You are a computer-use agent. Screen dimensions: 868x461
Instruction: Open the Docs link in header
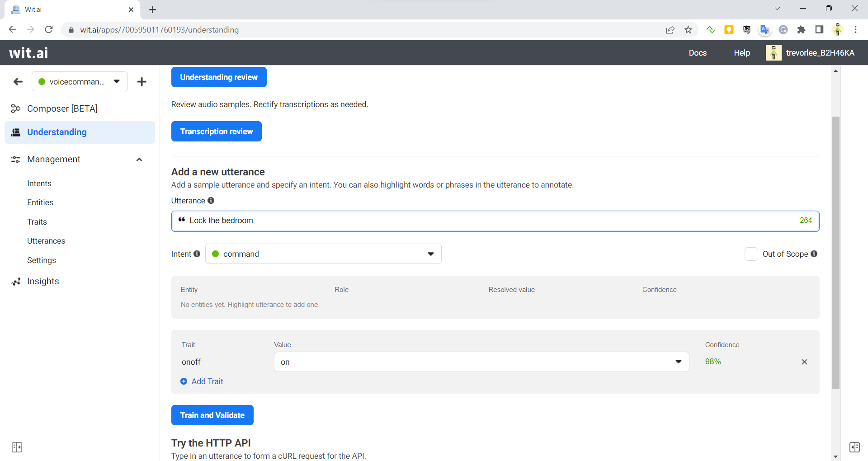(x=698, y=53)
